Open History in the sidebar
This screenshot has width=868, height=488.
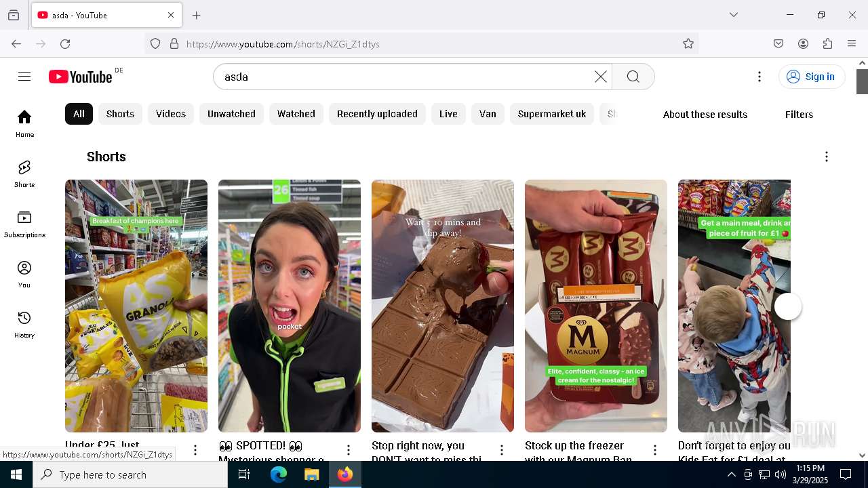[x=24, y=324]
